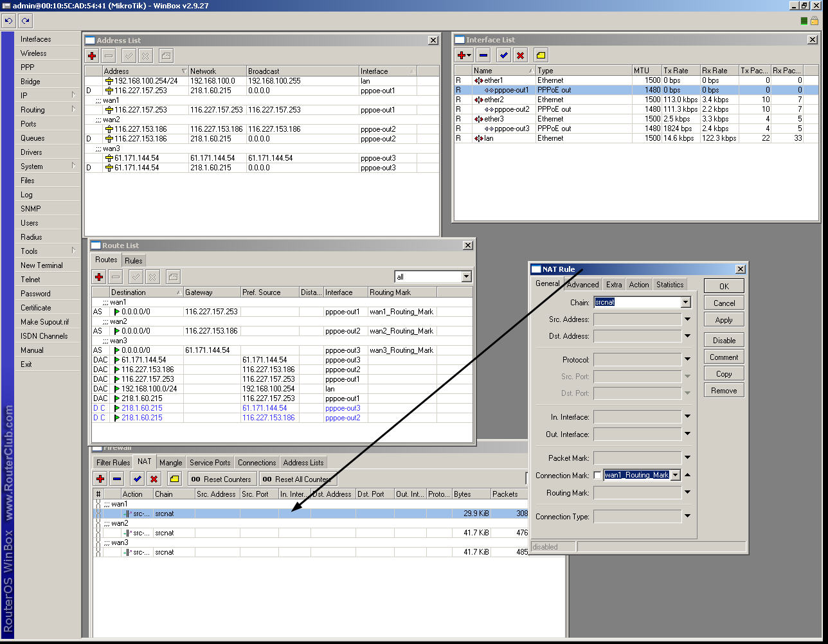Add a new route in Route List

[99, 277]
